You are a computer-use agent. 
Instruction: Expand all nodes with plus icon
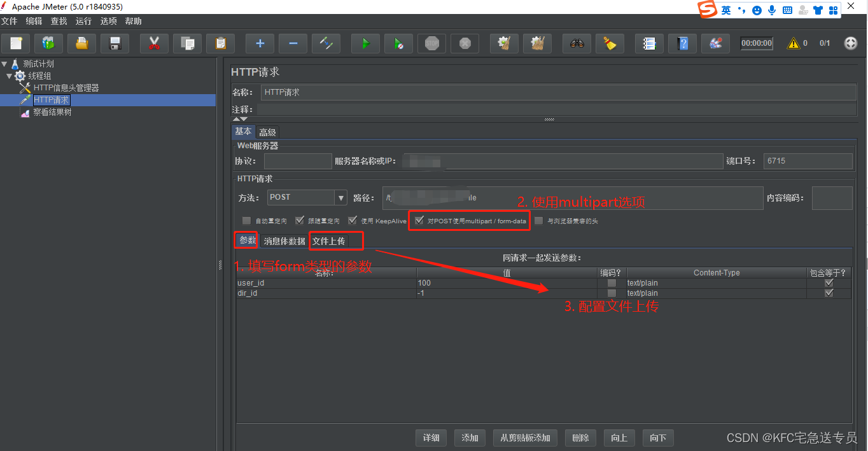tap(260, 43)
